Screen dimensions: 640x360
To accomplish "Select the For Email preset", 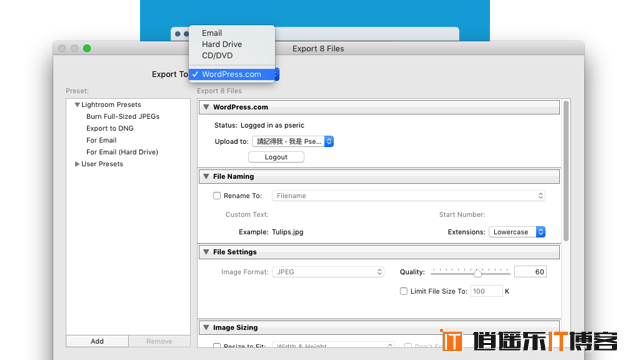I will [101, 140].
